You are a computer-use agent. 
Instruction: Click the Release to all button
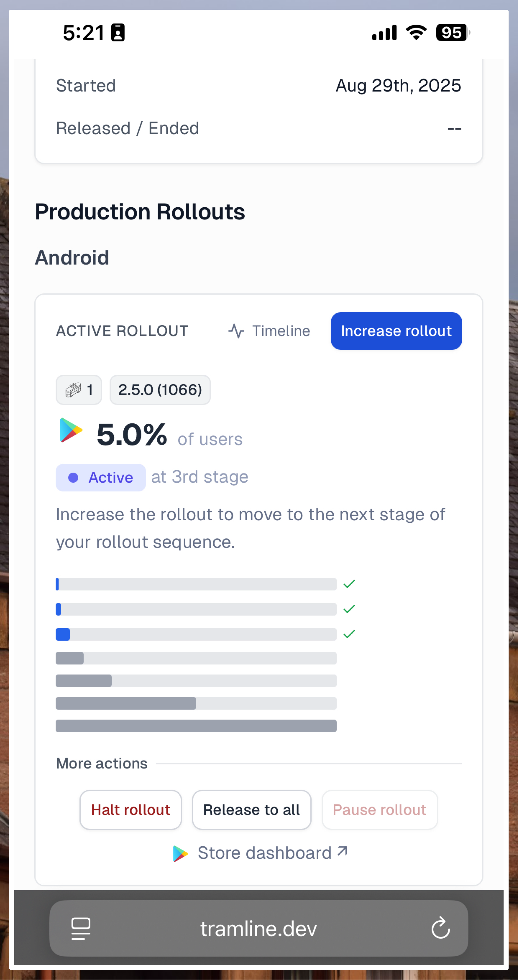[252, 810]
